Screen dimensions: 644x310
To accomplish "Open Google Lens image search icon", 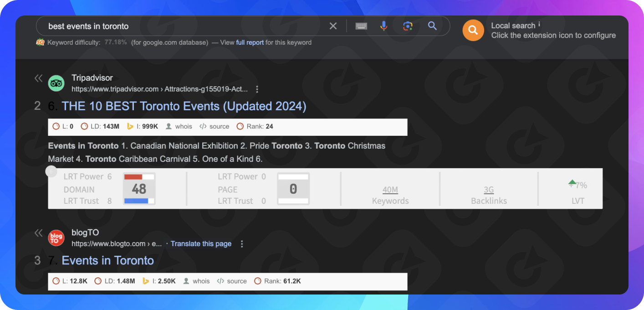I will click(x=408, y=26).
